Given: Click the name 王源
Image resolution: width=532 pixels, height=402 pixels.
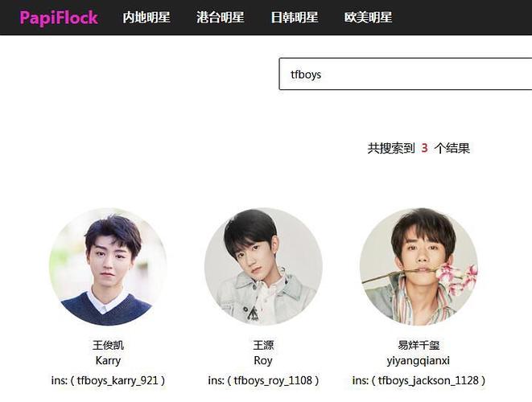Looking at the screenshot, I should point(263,346).
